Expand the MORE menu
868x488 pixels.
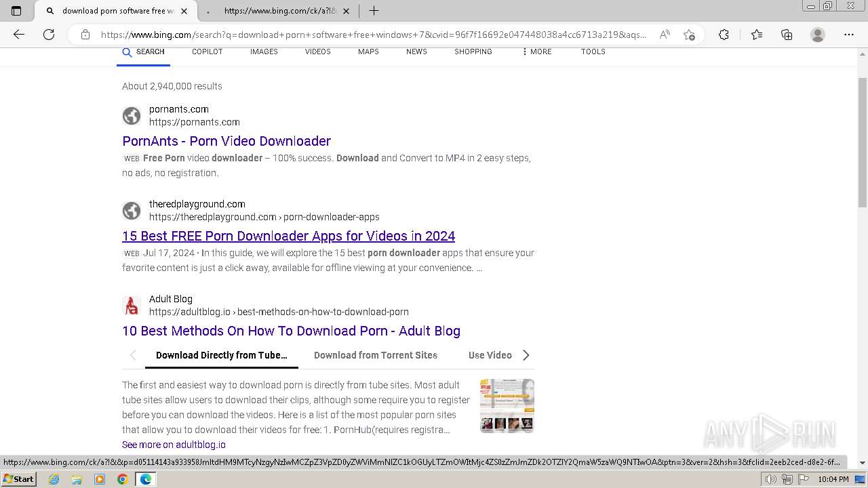(x=536, y=52)
